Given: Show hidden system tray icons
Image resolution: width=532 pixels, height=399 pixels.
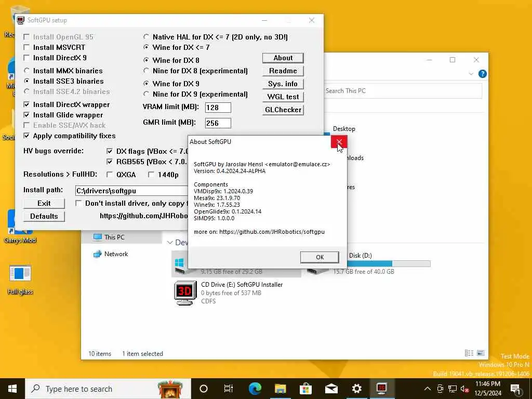Looking at the screenshot, I should click(428, 389).
